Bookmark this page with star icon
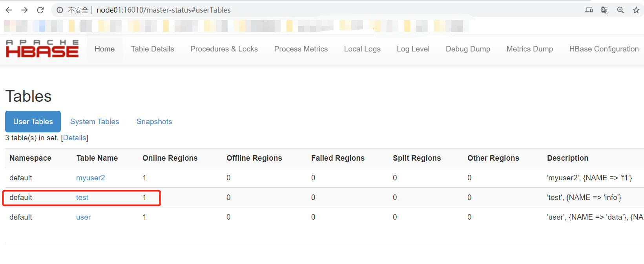Image resolution: width=644 pixels, height=264 pixels. pyautogui.click(x=636, y=10)
